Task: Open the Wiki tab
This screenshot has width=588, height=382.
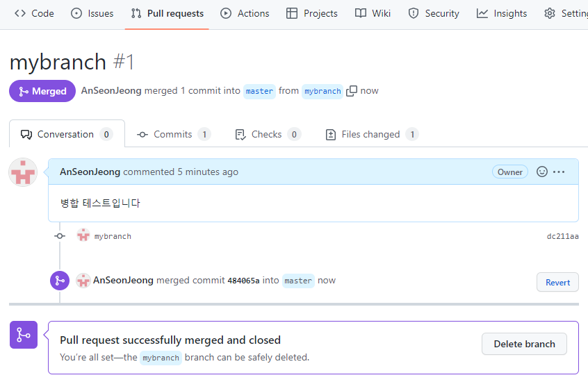Action: pos(373,13)
